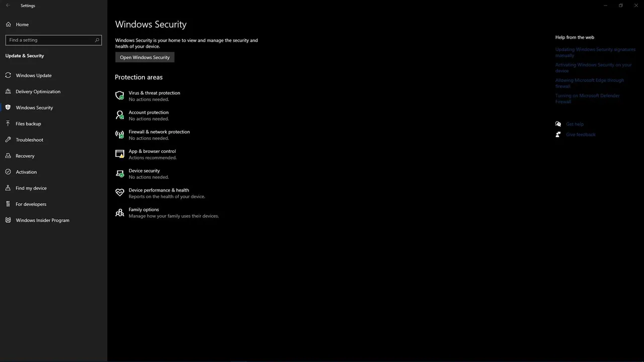This screenshot has height=362, width=644.
Task: Click the Account protection person icon
Action: [120, 115]
